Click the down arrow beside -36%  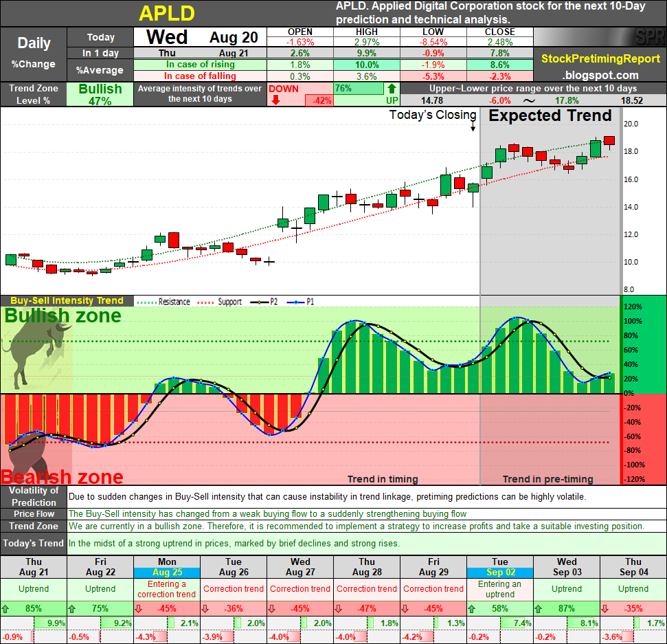205,609
